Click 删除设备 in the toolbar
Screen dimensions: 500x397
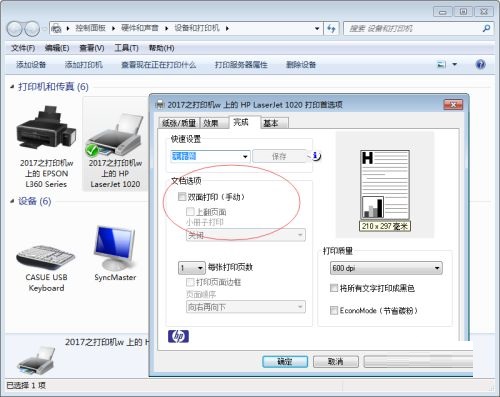click(301, 64)
